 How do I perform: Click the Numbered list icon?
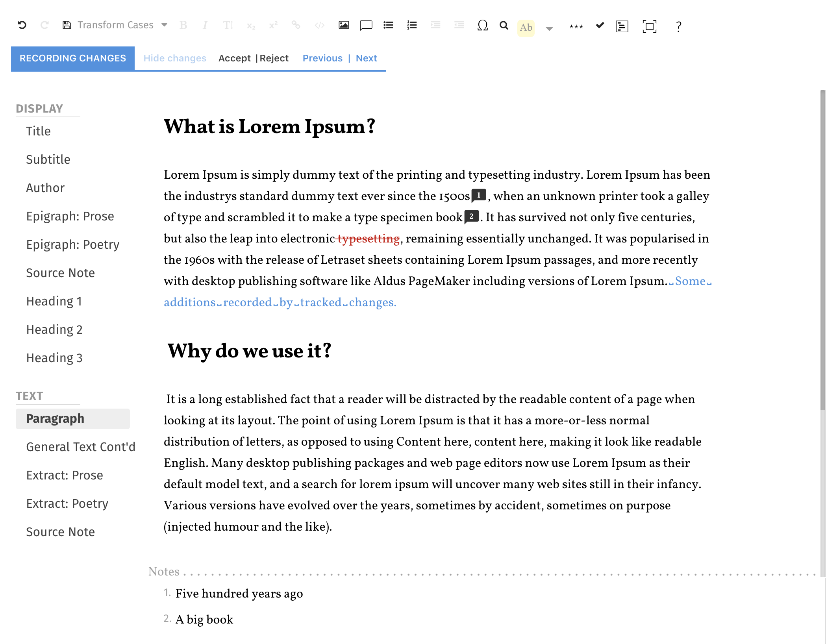(412, 27)
